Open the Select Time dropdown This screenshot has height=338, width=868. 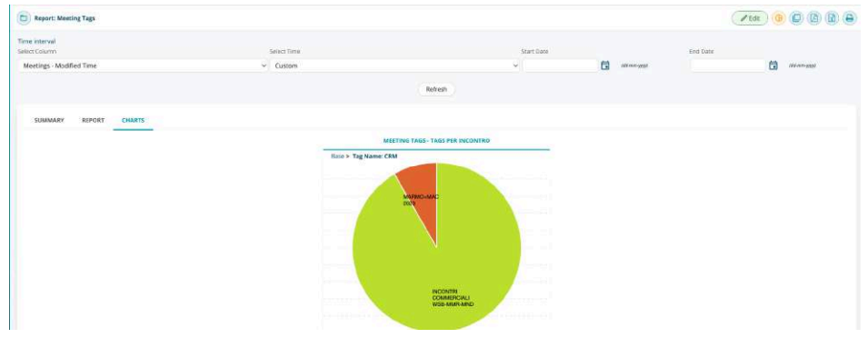point(394,65)
